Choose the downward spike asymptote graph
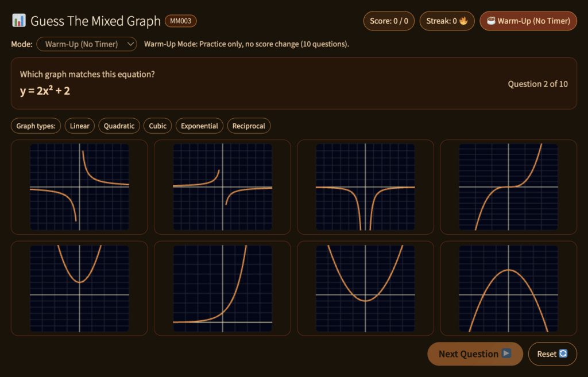The image size is (588, 377). [365, 187]
